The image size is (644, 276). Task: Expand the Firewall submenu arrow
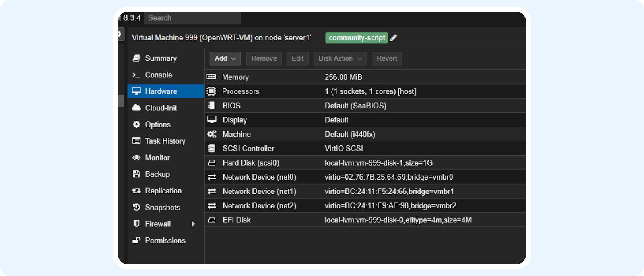pyautogui.click(x=193, y=224)
